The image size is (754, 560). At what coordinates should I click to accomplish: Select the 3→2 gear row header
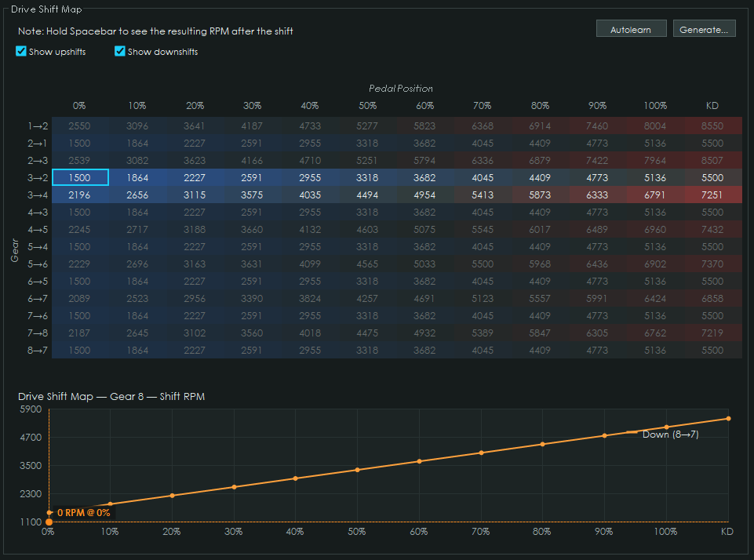[x=38, y=178]
